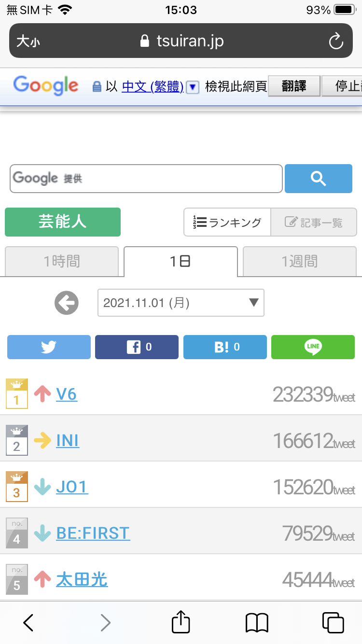Click the 檢視此網頁 text in translate bar
This screenshot has height=644, width=362.
tap(236, 86)
